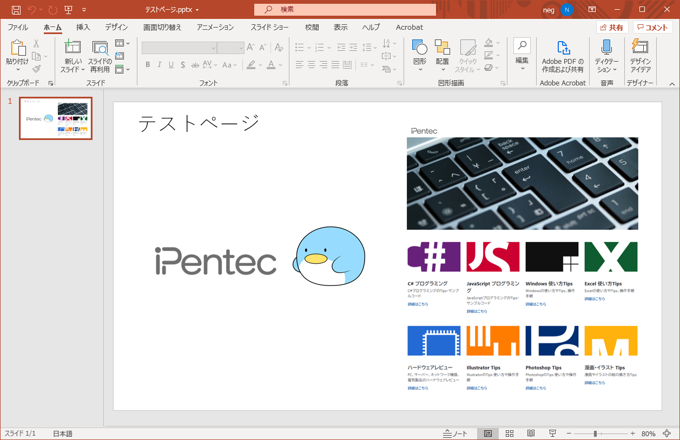
Task: Open the Insert (挿入) tab
Action: [83, 27]
